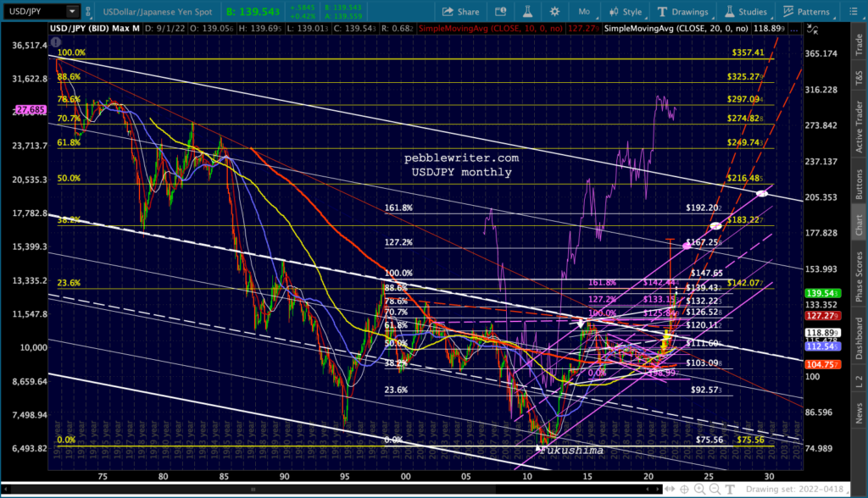Click the $167.25 price label
Image resolution: width=868 pixels, height=498 pixels.
pos(704,242)
